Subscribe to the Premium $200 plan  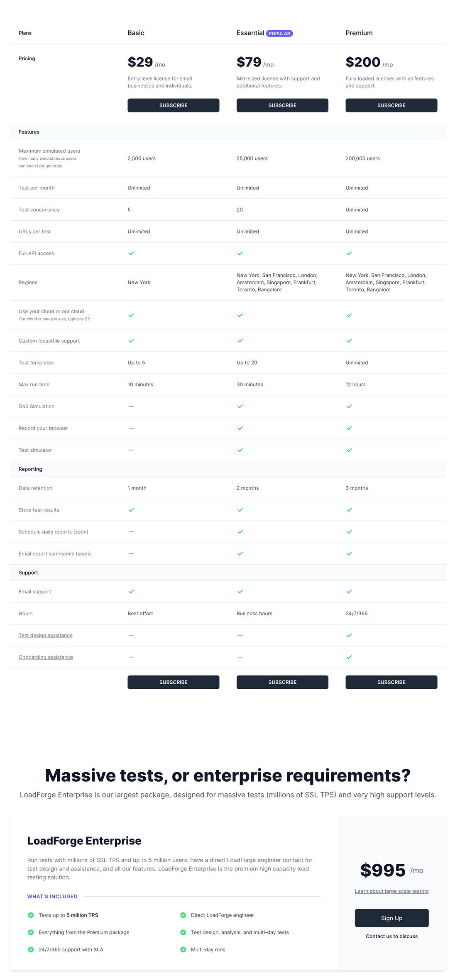coord(391,105)
